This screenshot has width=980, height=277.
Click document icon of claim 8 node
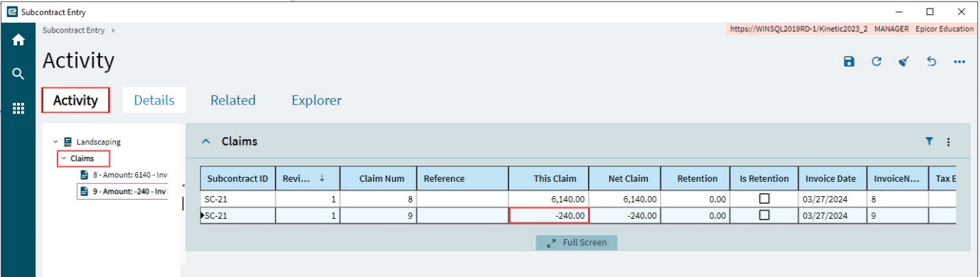85,174
